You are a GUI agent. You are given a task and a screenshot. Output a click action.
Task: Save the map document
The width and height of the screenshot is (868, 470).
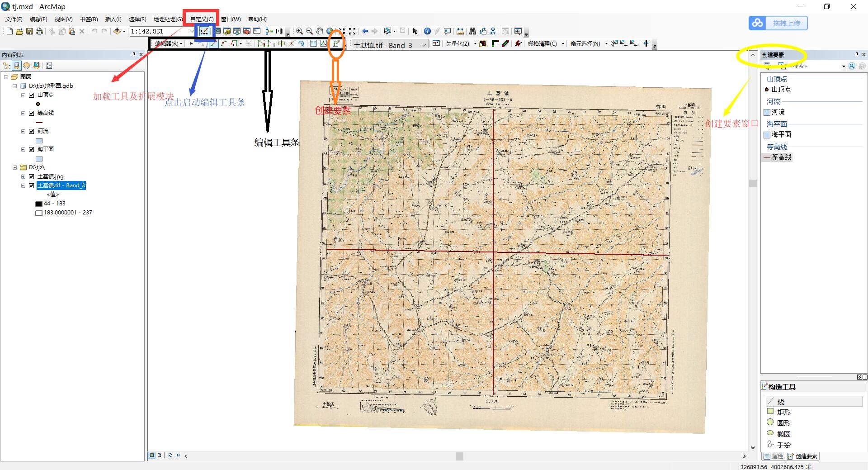[x=29, y=31]
